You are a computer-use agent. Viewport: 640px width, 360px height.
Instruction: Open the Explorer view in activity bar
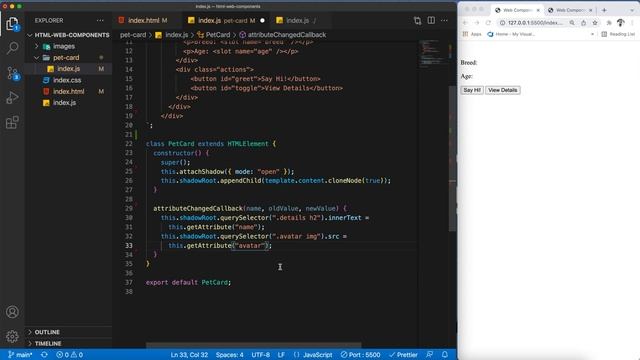(12, 24)
